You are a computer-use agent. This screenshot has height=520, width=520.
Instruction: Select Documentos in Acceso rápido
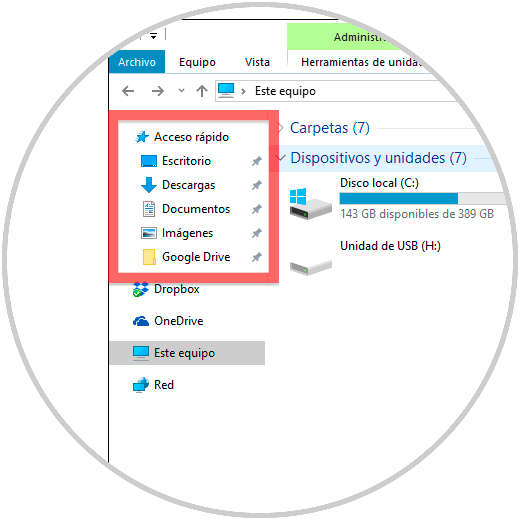pyautogui.click(x=196, y=209)
